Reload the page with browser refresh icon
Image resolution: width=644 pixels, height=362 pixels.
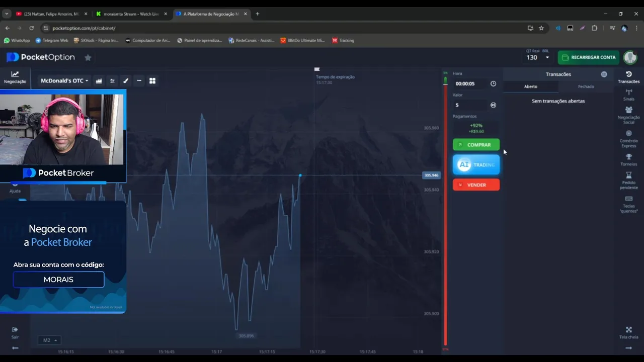[31, 28]
